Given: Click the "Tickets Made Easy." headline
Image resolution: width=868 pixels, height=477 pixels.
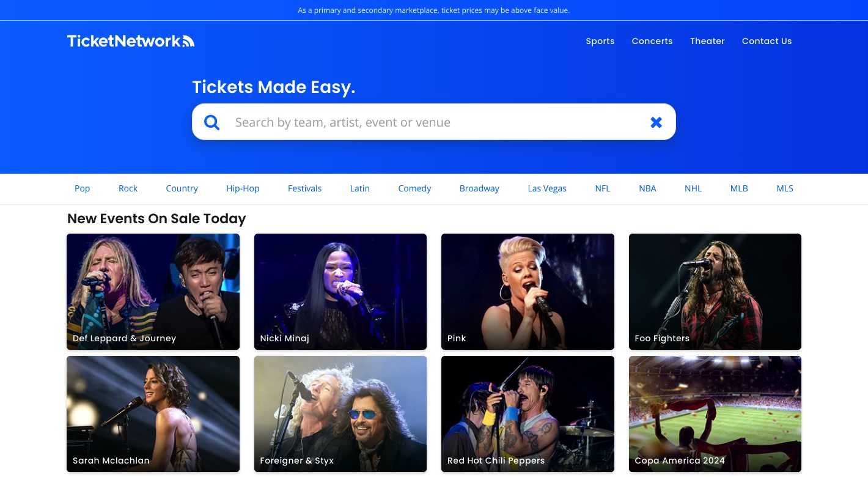Looking at the screenshot, I should 274,87.
